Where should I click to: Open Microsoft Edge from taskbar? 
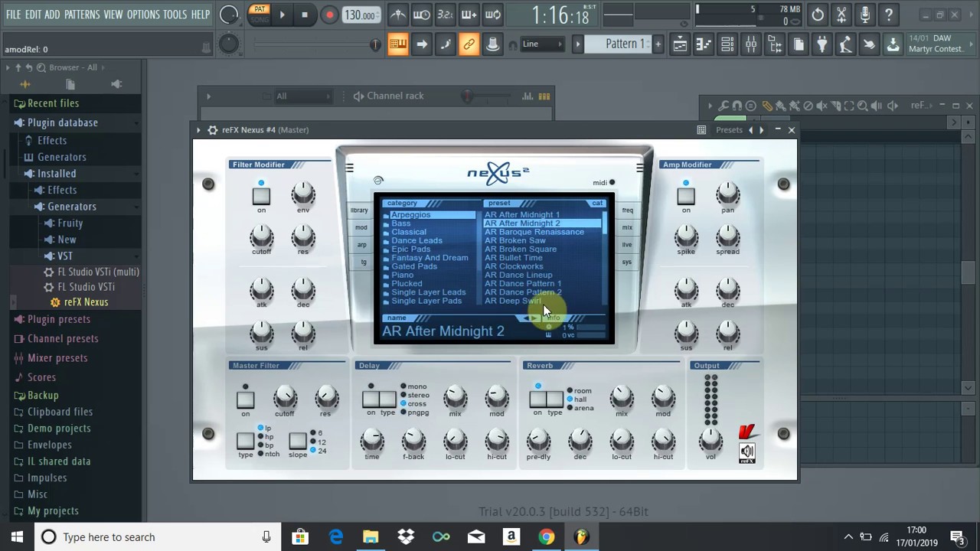[x=336, y=537]
